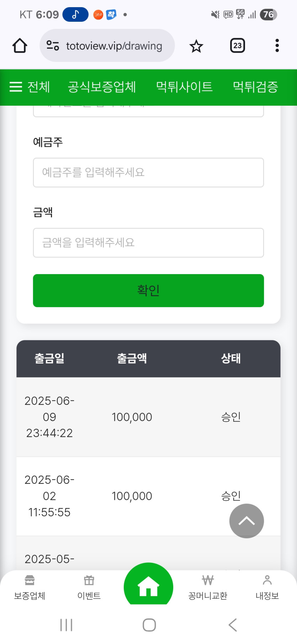The height and width of the screenshot is (644, 297).
Task: Focus the 금액 input field
Action: pyautogui.click(x=148, y=242)
